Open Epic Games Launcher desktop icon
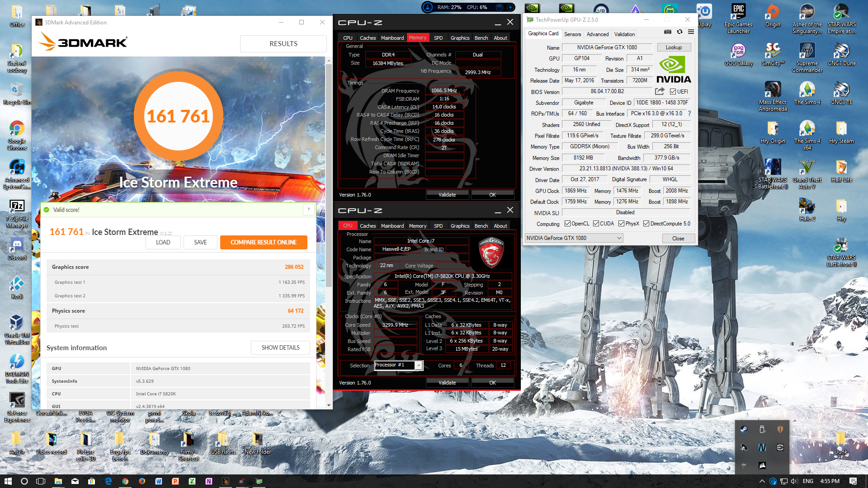 [x=738, y=19]
